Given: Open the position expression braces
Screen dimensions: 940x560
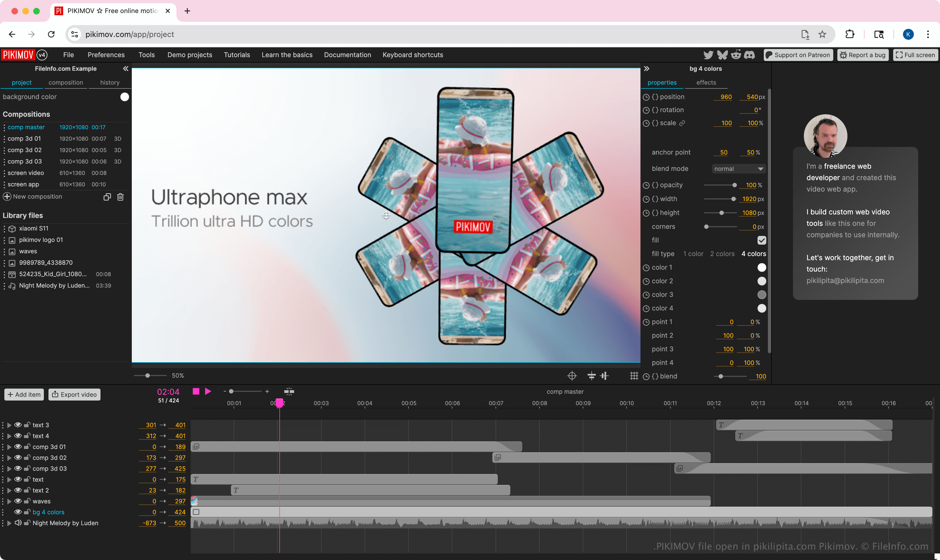Looking at the screenshot, I should [655, 97].
